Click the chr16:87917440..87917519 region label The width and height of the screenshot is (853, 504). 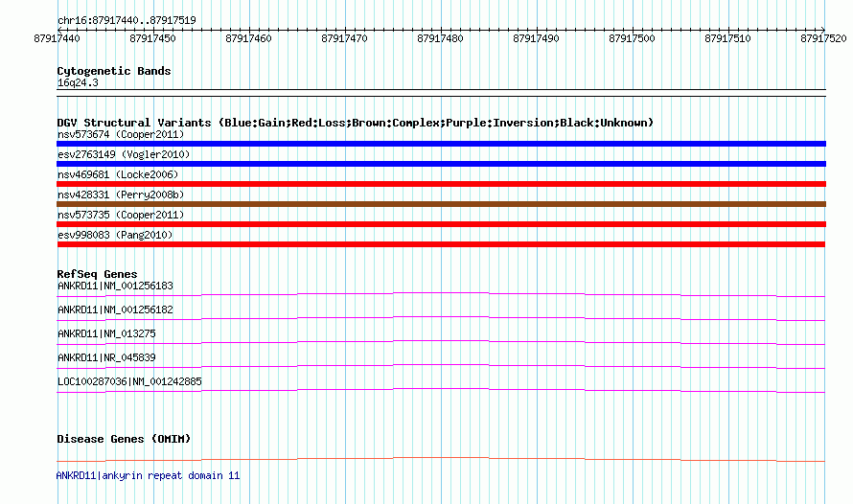pyautogui.click(x=127, y=20)
